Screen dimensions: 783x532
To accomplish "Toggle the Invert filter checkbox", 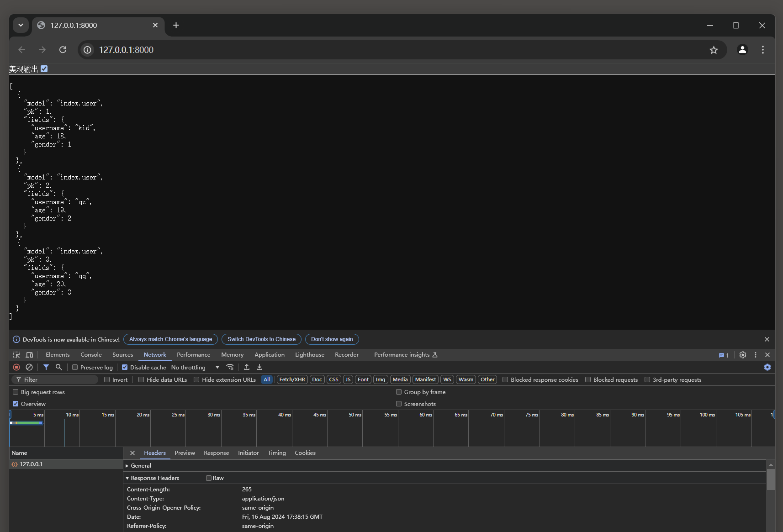I will (x=107, y=379).
